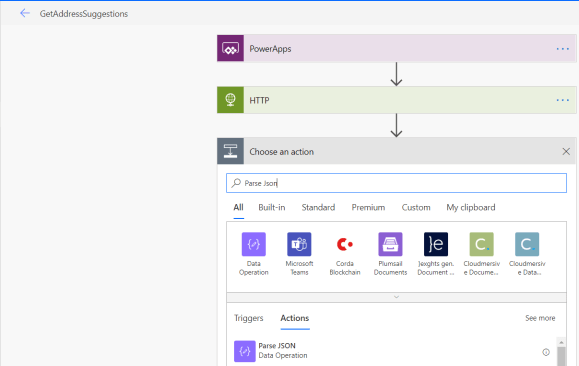The image size is (579, 366).
Task: Click the actions list scrollbar up arrow
Action: click(x=561, y=342)
